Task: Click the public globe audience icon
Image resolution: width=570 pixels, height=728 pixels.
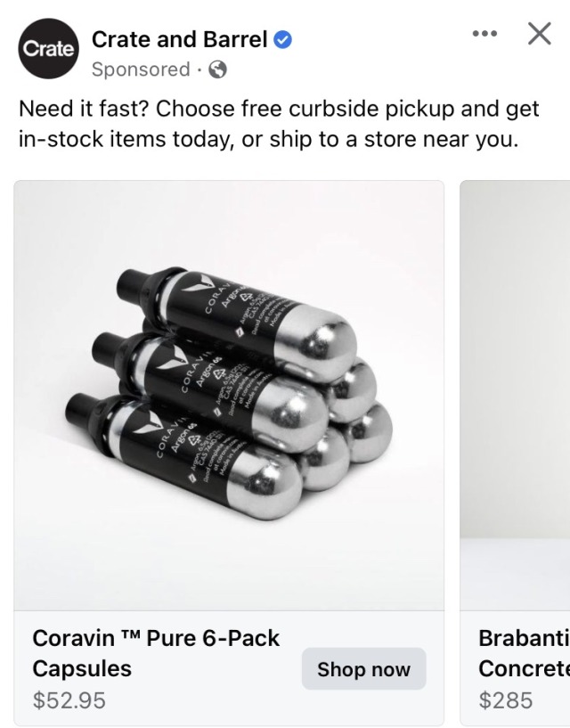Action: (216, 70)
